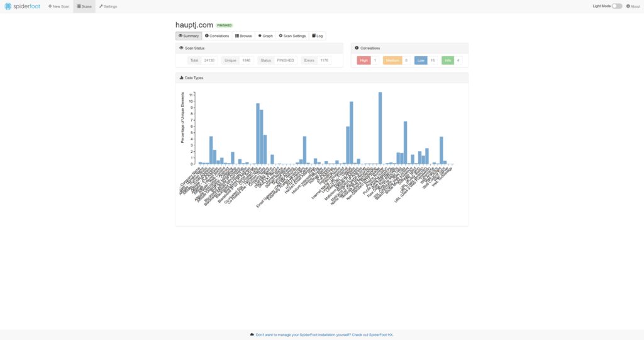Click the Percentage of Unique Elements axis label

[182, 117]
